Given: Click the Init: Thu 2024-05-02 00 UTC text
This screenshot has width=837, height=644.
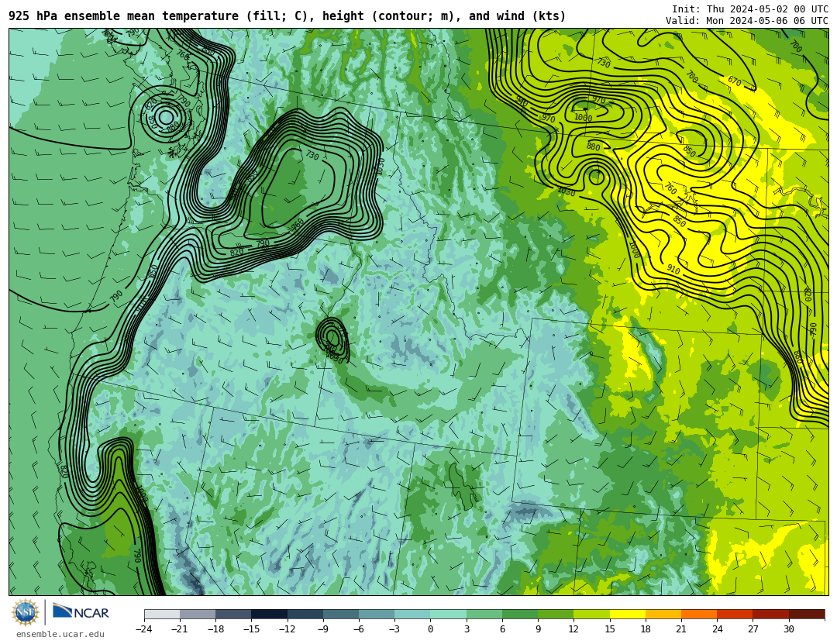Looking at the screenshot, I should [750, 9].
